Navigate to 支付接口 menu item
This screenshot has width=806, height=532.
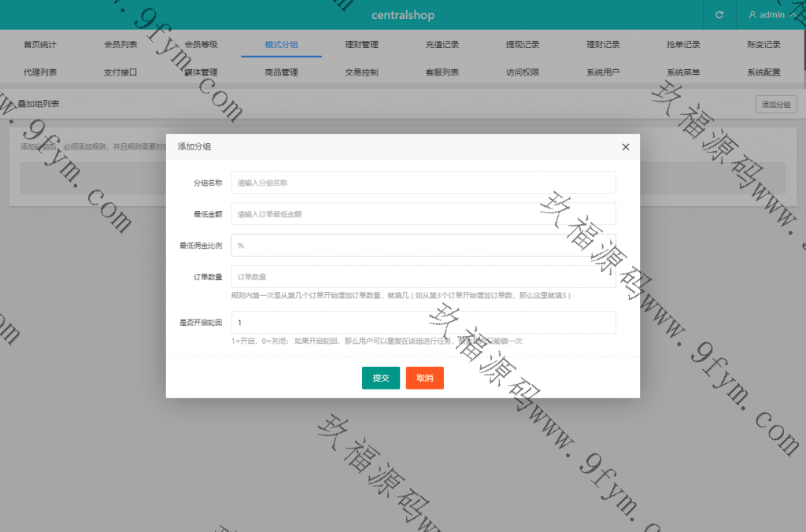[120, 72]
